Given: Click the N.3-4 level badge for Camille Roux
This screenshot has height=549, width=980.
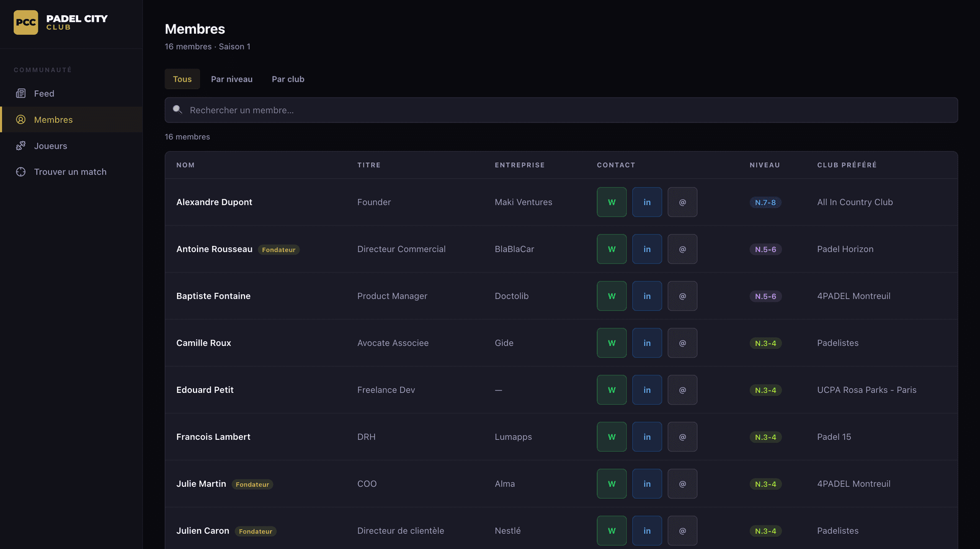Looking at the screenshot, I should [x=765, y=343].
